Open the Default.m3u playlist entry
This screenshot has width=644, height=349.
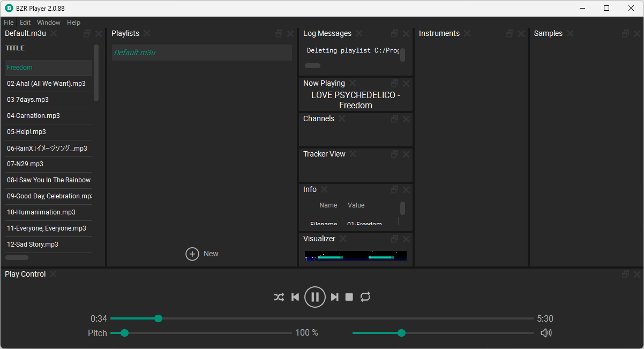(x=134, y=53)
